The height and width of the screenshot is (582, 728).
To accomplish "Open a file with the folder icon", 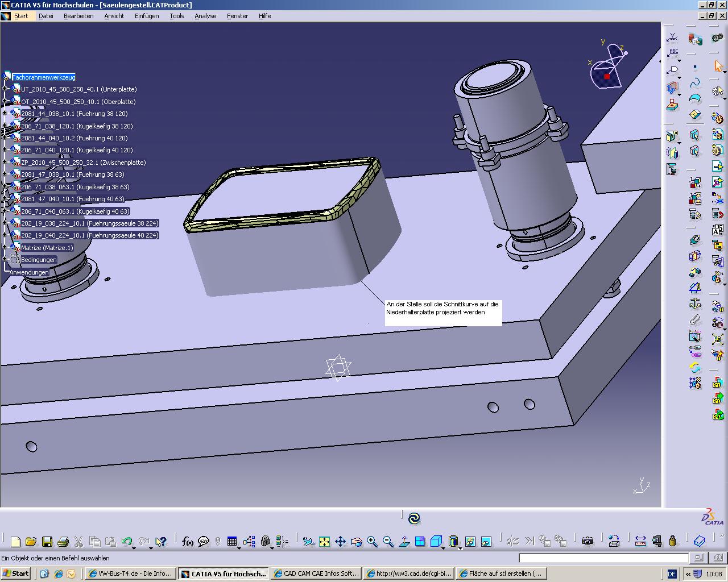I will click(31, 542).
